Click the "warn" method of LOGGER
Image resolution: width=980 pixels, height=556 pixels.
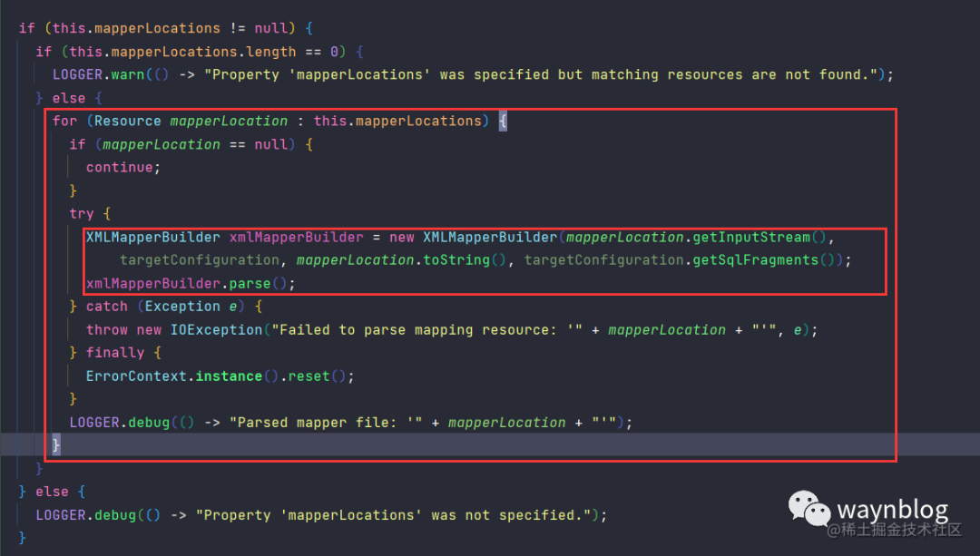click(128, 75)
